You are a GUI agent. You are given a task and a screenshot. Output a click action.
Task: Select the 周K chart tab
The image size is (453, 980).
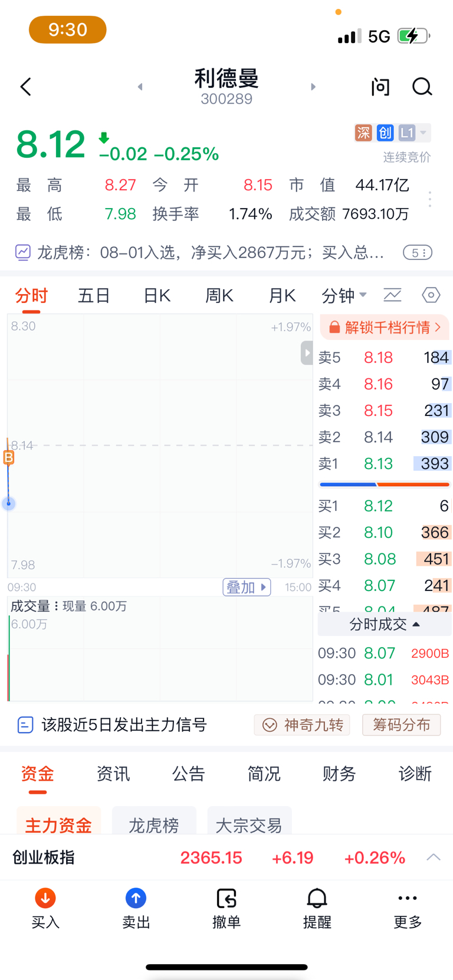(219, 295)
